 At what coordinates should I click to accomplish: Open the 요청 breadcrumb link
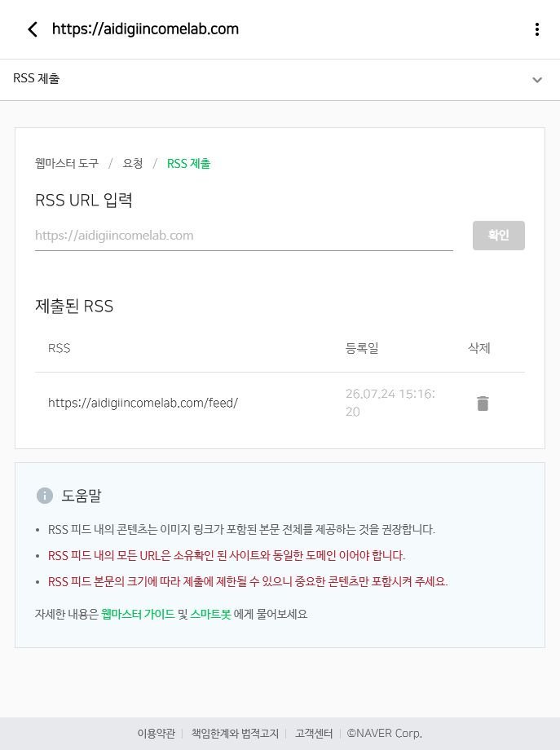133,164
